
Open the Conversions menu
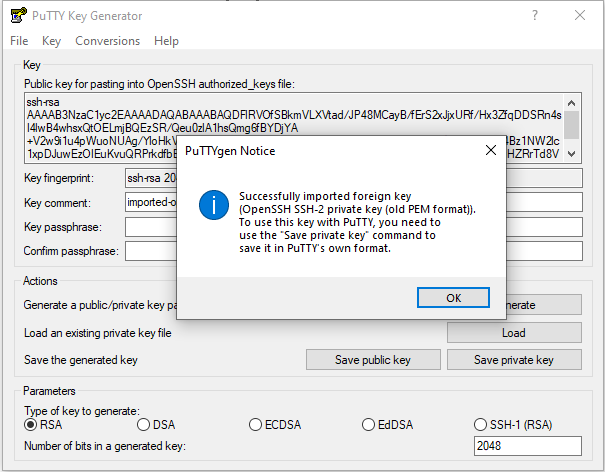pyautogui.click(x=107, y=41)
